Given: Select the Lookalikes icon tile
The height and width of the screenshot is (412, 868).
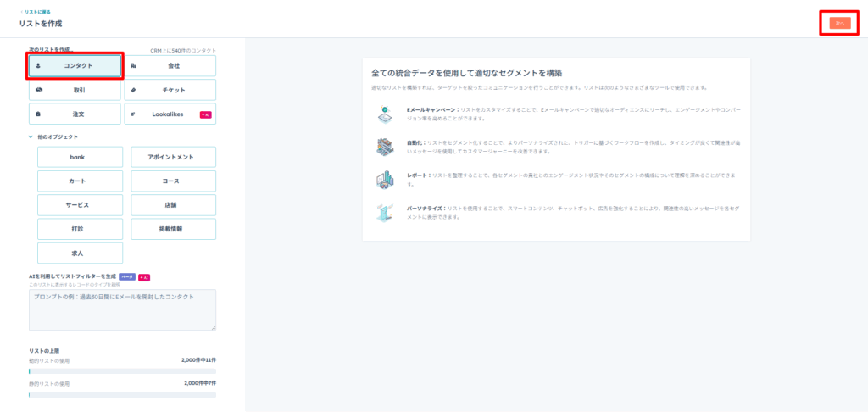Looking at the screenshot, I should pos(170,114).
